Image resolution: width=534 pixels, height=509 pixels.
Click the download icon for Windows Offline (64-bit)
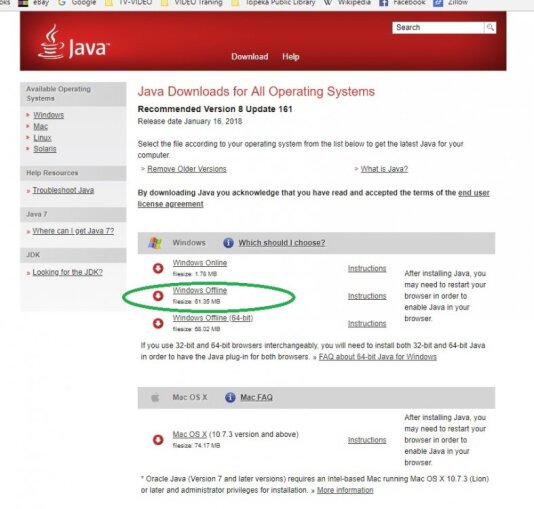[x=158, y=323]
